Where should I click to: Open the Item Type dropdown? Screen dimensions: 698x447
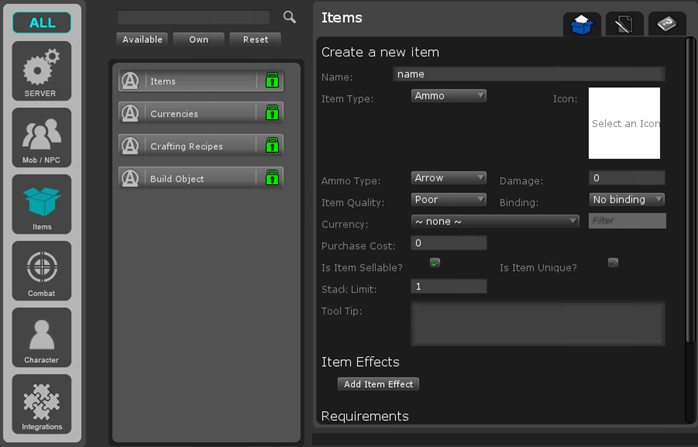click(x=448, y=96)
